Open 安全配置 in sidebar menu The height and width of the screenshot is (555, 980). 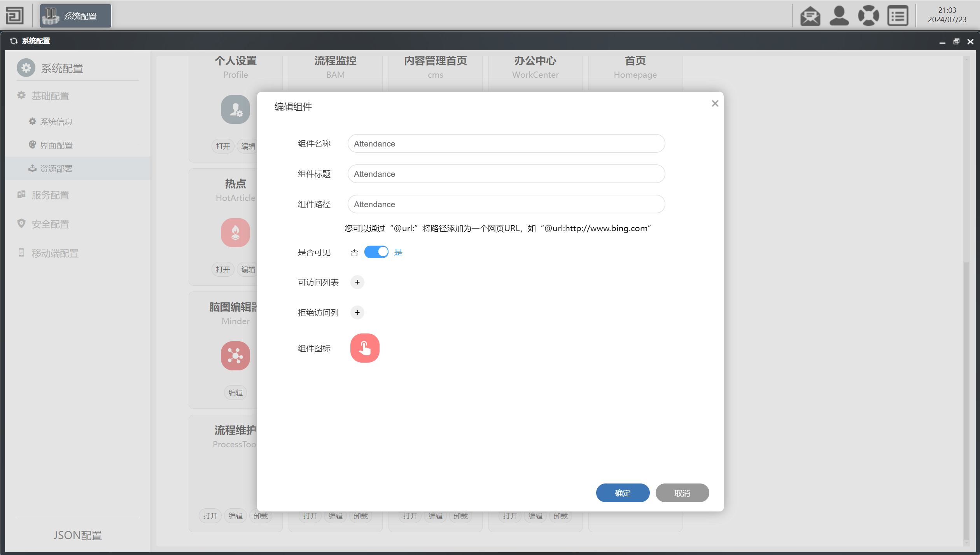pyautogui.click(x=51, y=224)
